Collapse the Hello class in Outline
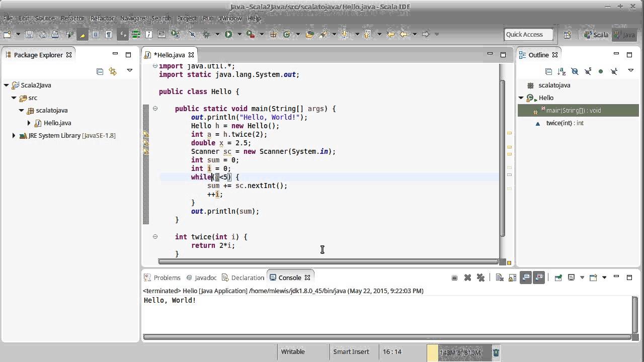Viewport: 644px width, 362px height. coord(522,98)
